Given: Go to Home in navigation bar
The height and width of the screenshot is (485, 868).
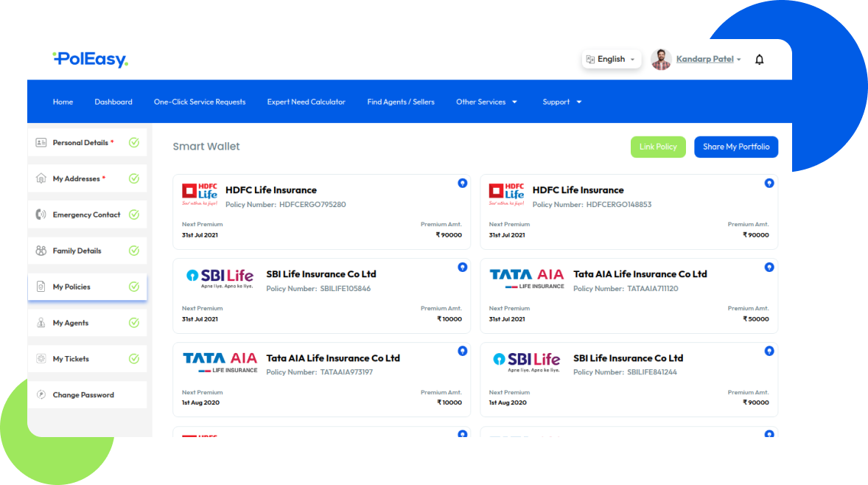Looking at the screenshot, I should point(63,102).
